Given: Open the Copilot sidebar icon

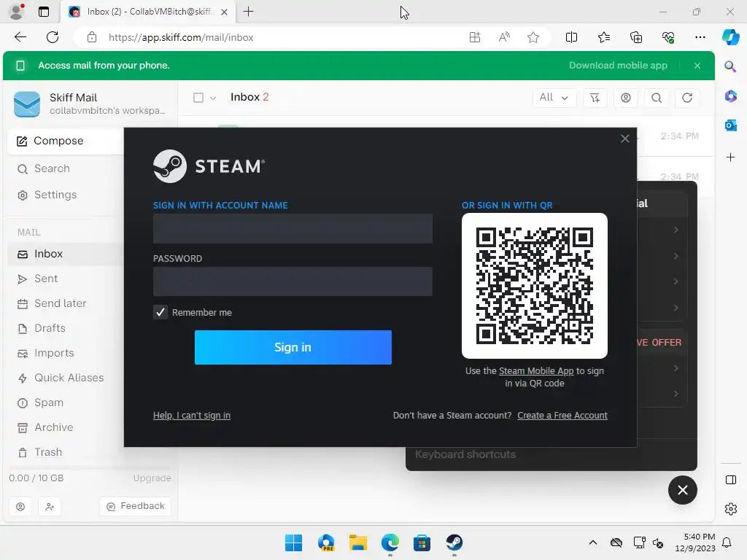Looking at the screenshot, I should point(730,37).
